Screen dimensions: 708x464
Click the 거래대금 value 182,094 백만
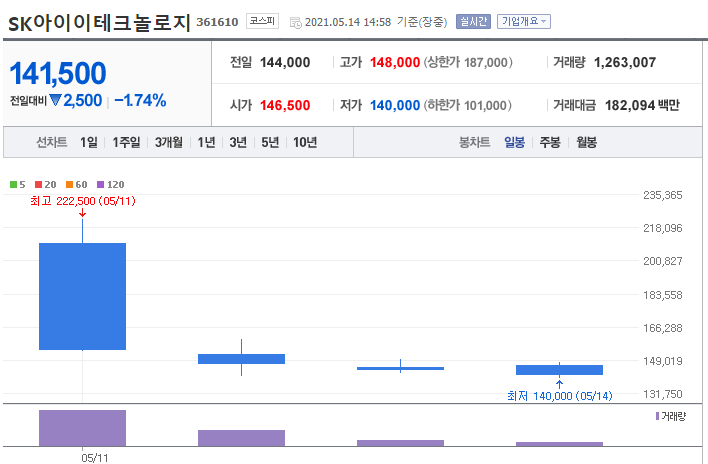pyautogui.click(x=642, y=105)
